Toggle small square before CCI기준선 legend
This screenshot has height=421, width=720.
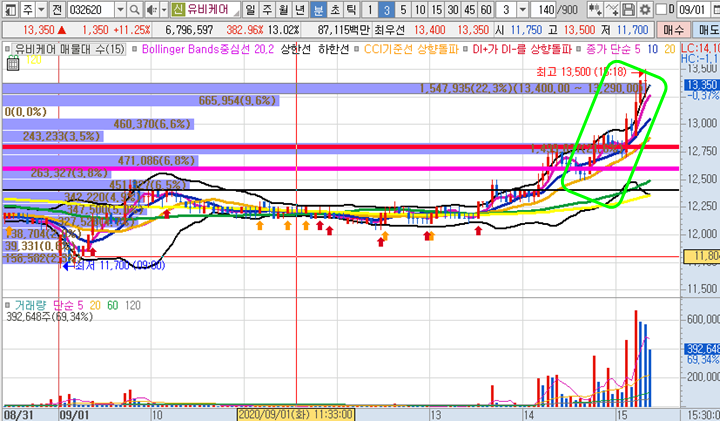[358, 49]
